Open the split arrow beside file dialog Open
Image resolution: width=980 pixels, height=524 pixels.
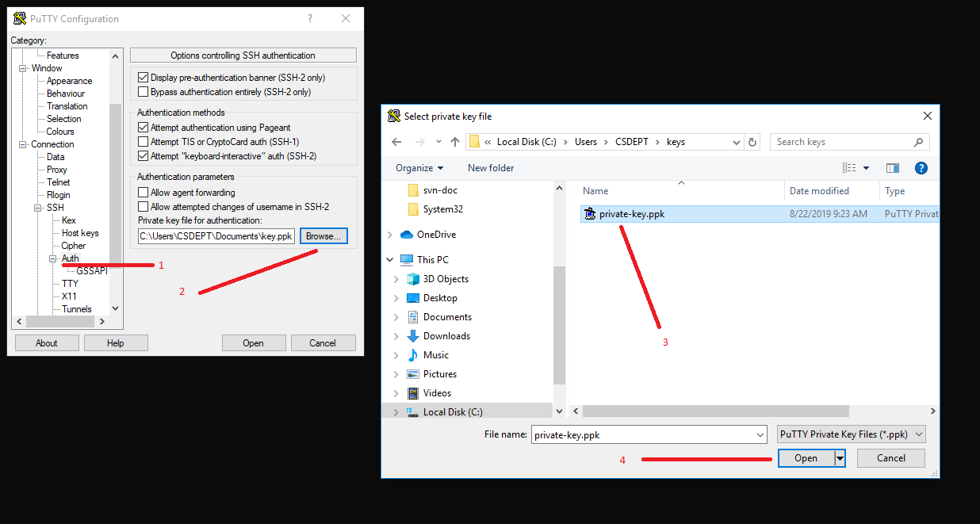tap(840, 458)
